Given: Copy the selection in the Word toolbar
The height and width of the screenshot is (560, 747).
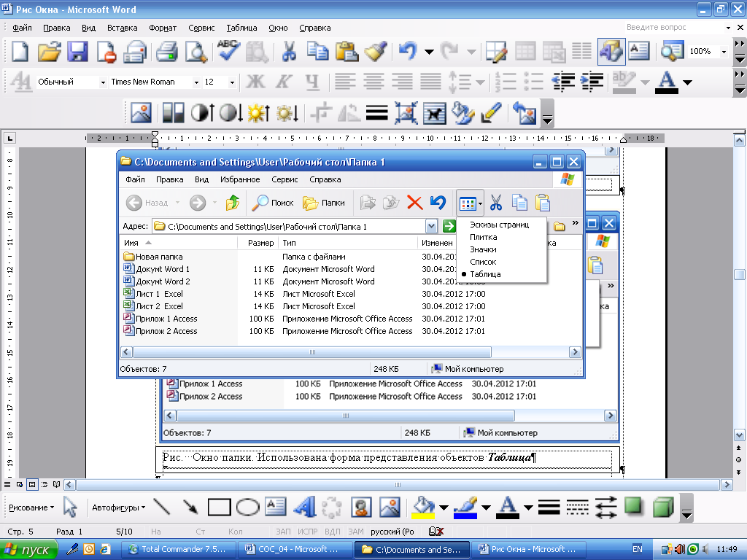Looking at the screenshot, I should [x=317, y=52].
